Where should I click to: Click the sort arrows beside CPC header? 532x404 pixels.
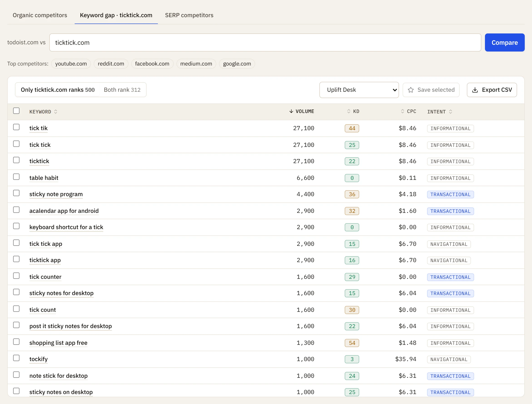pos(402,111)
